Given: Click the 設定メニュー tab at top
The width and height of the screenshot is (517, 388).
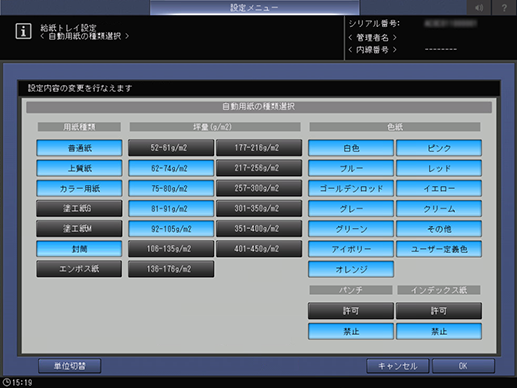Looking at the screenshot, I should [254, 7].
